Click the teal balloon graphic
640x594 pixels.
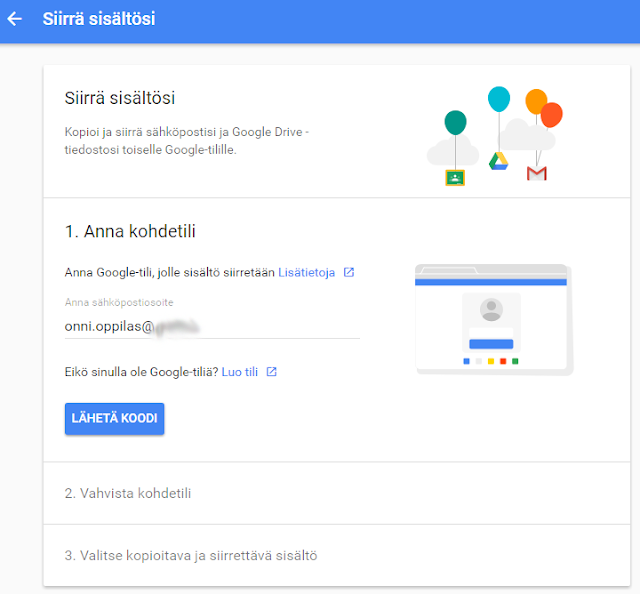(x=455, y=123)
